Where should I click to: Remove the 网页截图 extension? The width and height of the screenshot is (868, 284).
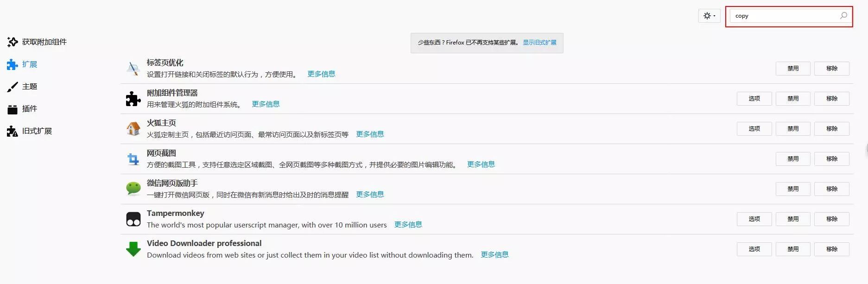click(832, 159)
